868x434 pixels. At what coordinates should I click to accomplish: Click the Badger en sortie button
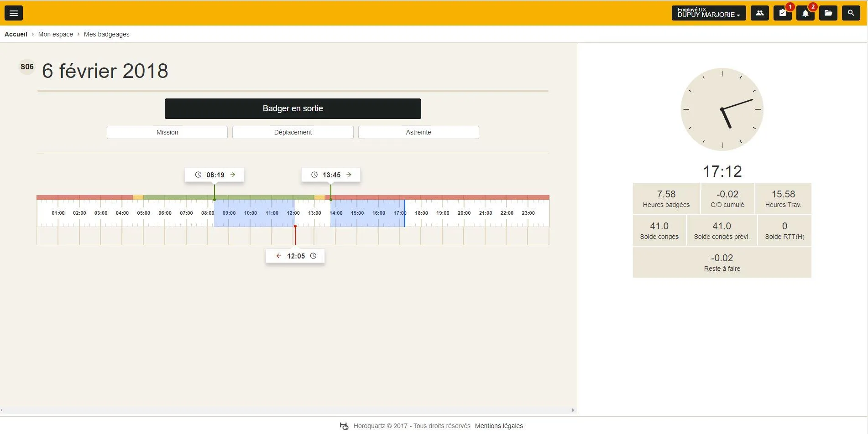[293, 108]
